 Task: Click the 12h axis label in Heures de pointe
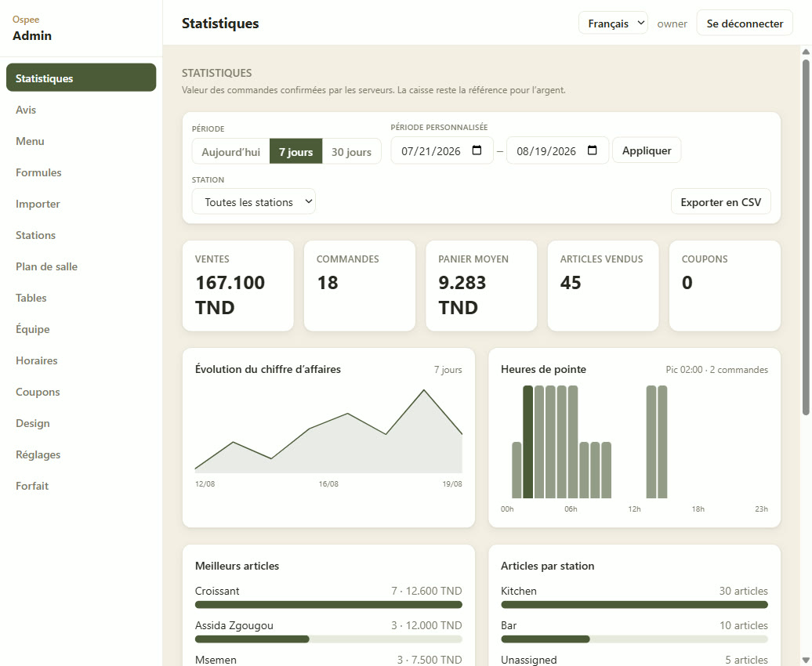point(634,509)
